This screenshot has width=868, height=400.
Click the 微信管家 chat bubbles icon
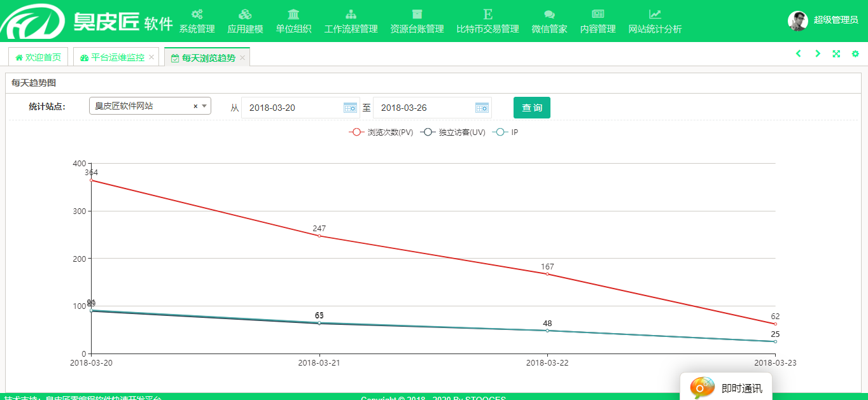click(549, 15)
